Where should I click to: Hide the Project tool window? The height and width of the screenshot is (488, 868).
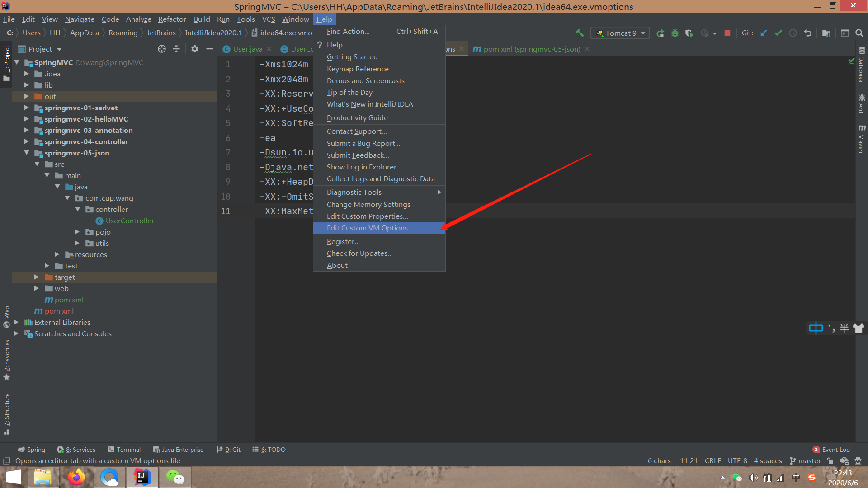tap(209, 49)
